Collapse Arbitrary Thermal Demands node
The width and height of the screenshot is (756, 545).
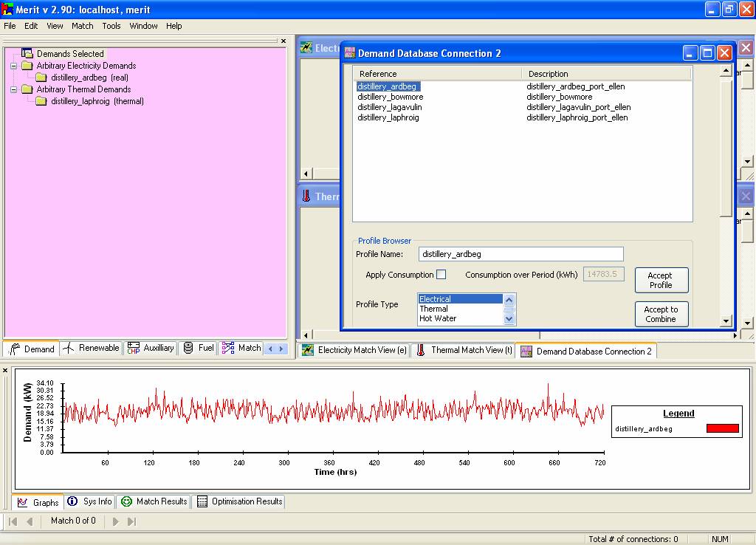coord(13,89)
